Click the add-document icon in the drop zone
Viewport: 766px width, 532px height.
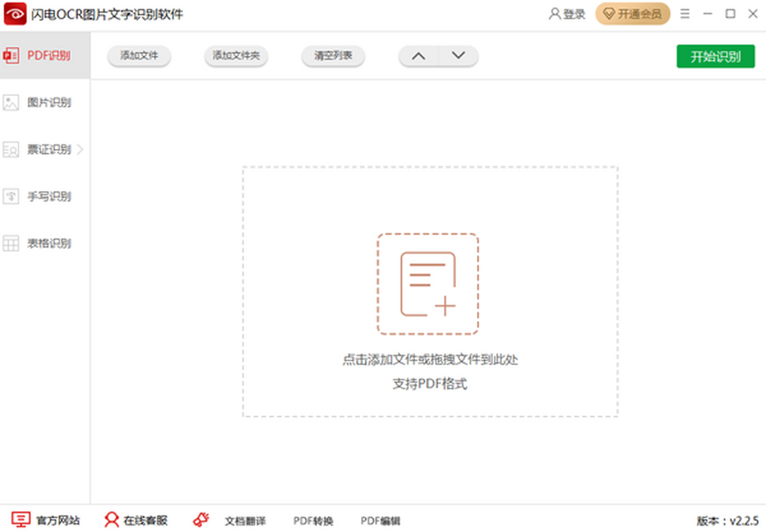click(x=428, y=284)
